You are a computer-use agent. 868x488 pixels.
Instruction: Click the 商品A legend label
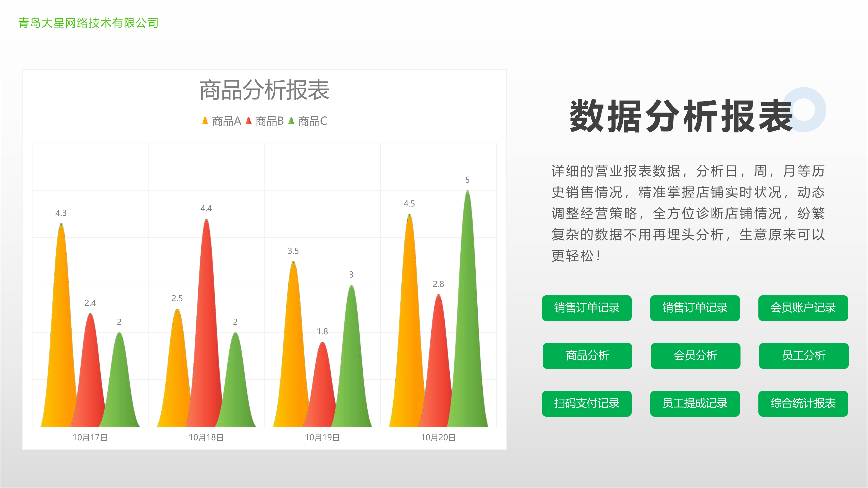click(x=226, y=121)
